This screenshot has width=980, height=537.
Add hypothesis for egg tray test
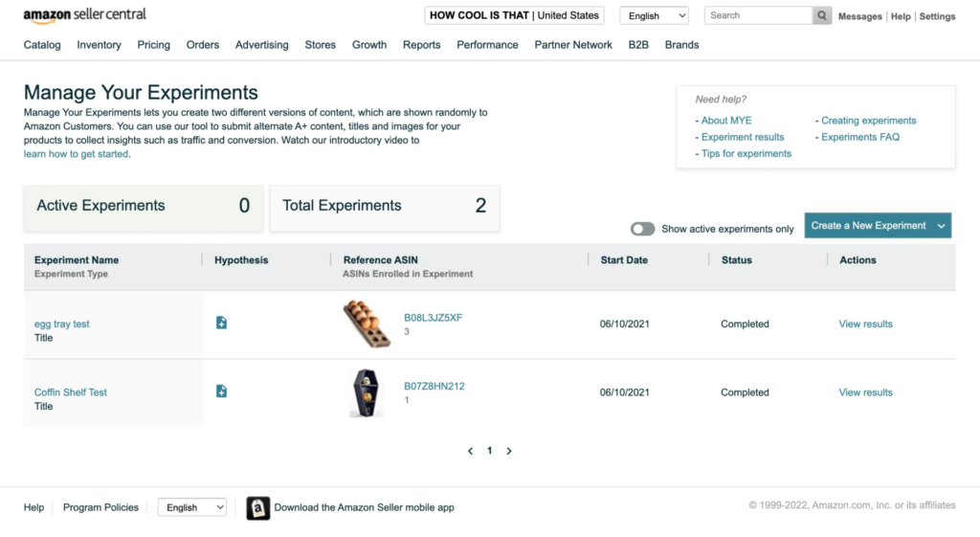coord(221,324)
